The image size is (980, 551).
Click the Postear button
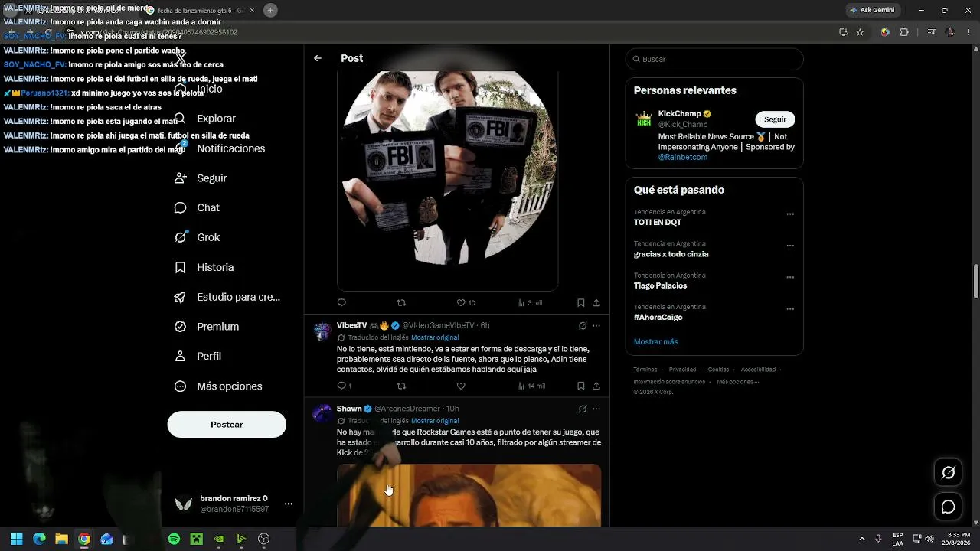pos(227,425)
